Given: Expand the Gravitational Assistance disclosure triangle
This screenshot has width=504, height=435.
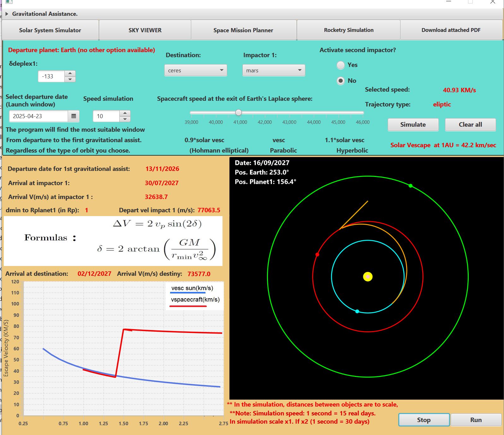Looking at the screenshot, I should click(x=7, y=14).
